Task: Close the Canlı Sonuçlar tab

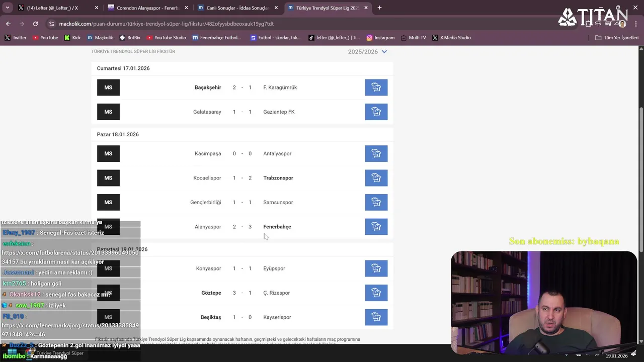Action: tap(276, 8)
